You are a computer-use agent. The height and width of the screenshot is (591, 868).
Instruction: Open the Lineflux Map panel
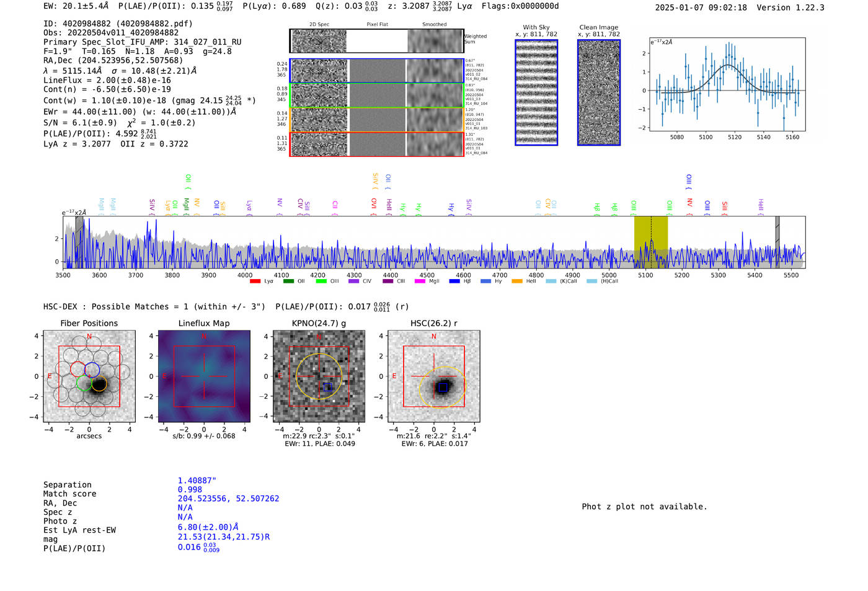click(x=204, y=376)
